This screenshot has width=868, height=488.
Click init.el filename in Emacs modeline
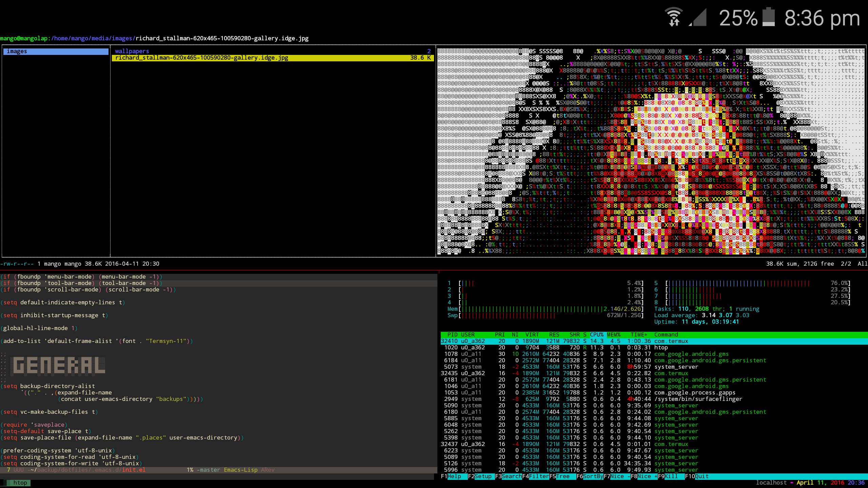coord(134,470)
